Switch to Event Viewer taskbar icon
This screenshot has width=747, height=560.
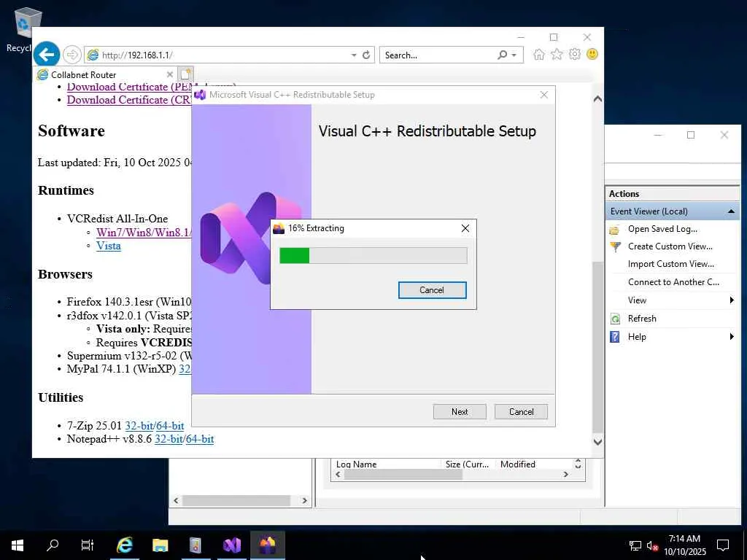[x=196, y=545]
